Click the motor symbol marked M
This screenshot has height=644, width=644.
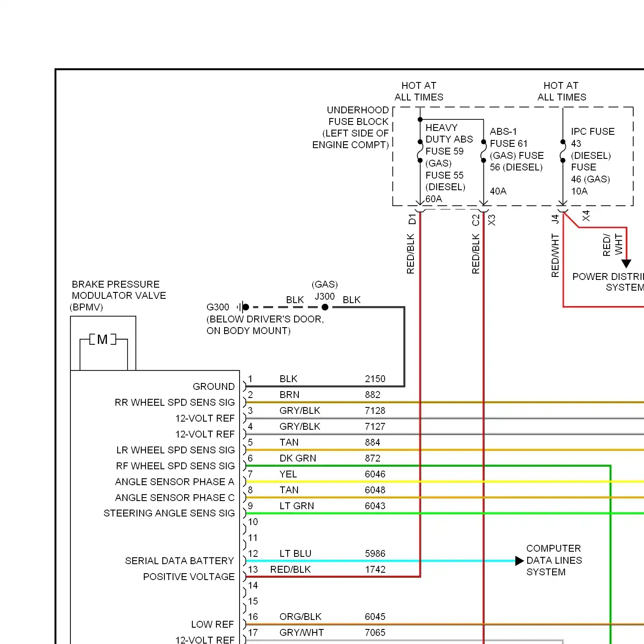(x=103, y=340)
